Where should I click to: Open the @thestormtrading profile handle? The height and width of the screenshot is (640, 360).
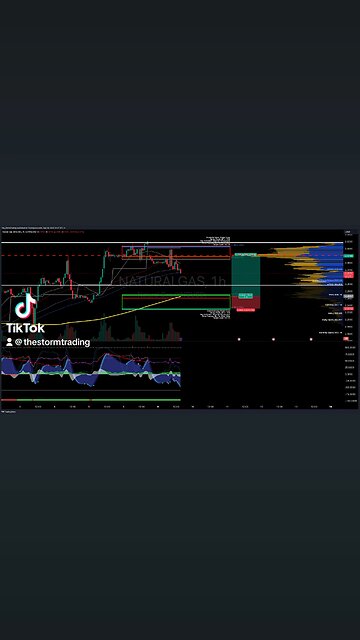point(52,342)
